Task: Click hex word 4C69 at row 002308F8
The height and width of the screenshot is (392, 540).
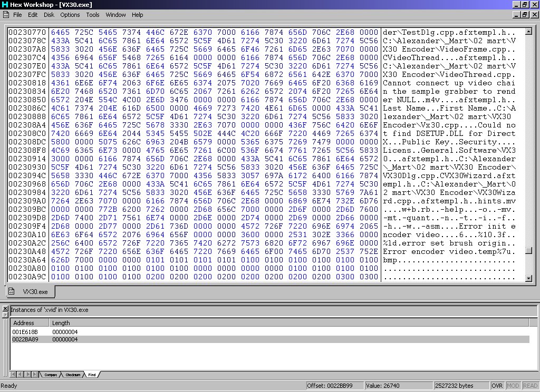Action: point(60,150)
